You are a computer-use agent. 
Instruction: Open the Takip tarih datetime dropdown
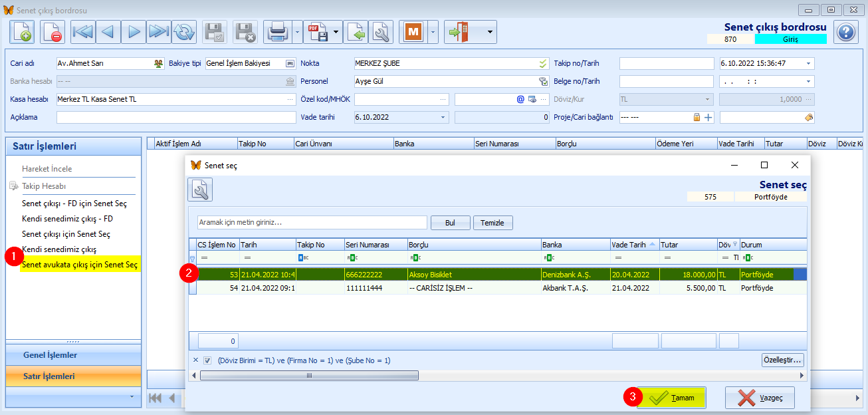tap(808, 63)
